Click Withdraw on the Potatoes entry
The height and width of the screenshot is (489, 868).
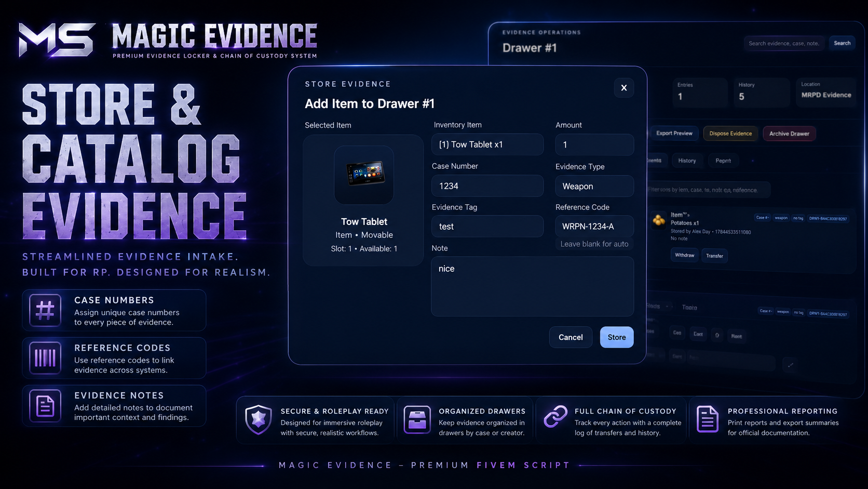(x=684, y=255)
